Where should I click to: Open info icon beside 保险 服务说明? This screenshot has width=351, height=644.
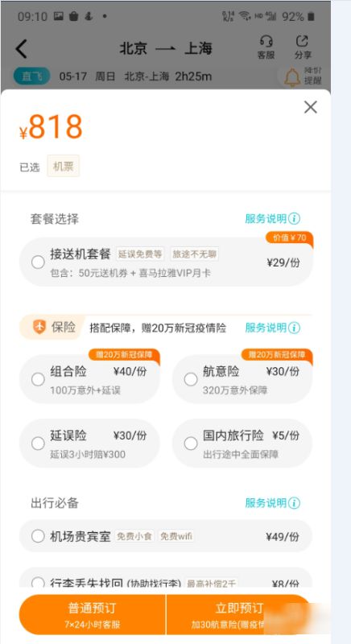coord(294,328)
